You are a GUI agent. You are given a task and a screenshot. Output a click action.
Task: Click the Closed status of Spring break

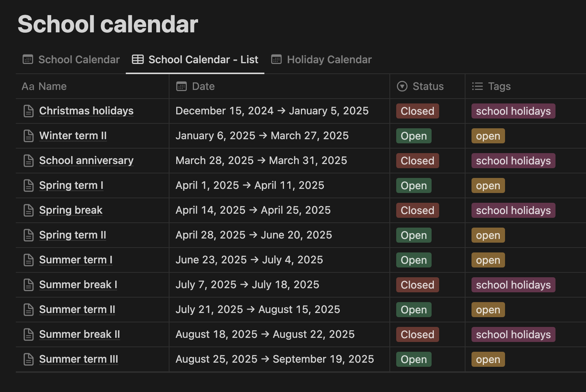point(417,210)
